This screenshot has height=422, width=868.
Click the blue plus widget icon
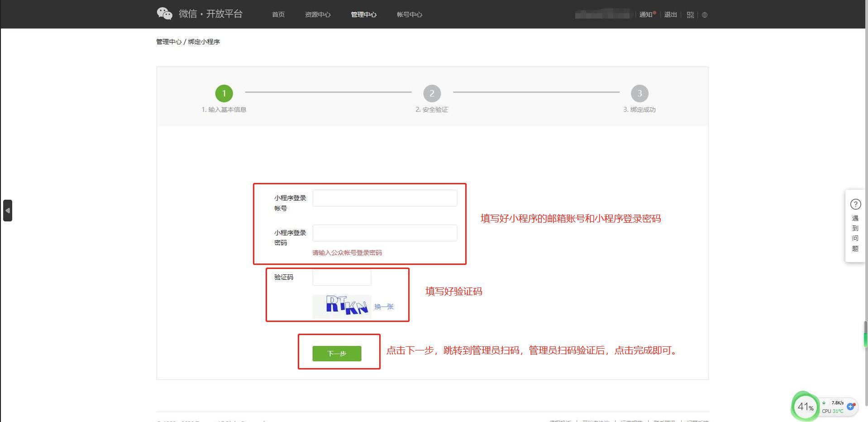point(850,406)
